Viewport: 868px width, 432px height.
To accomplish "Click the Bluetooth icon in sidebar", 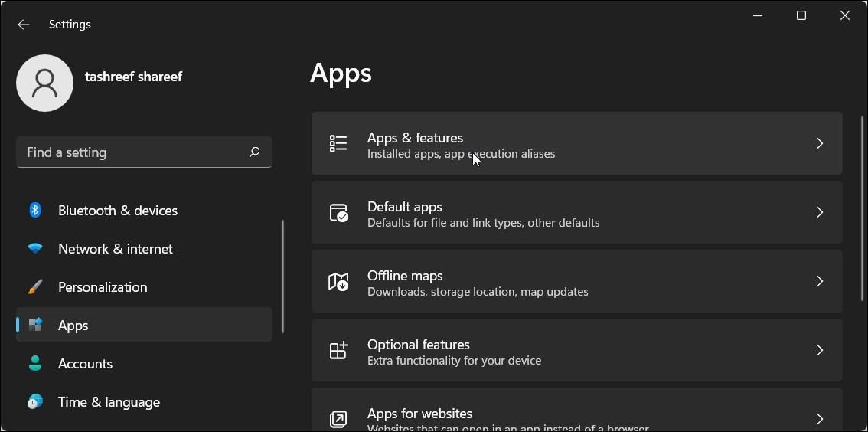I will pyautogui.click(x=35, y=211).
